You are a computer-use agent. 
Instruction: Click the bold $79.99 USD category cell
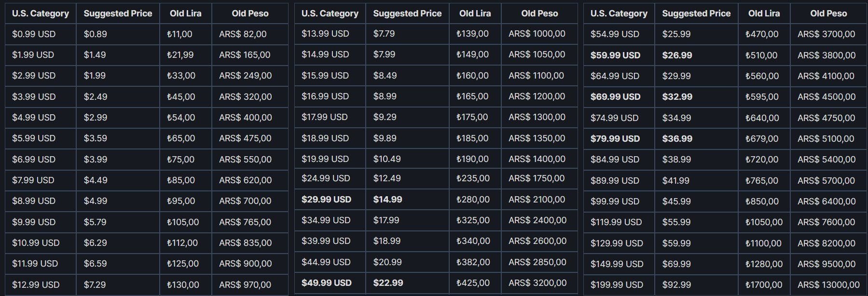click(615, 139)
